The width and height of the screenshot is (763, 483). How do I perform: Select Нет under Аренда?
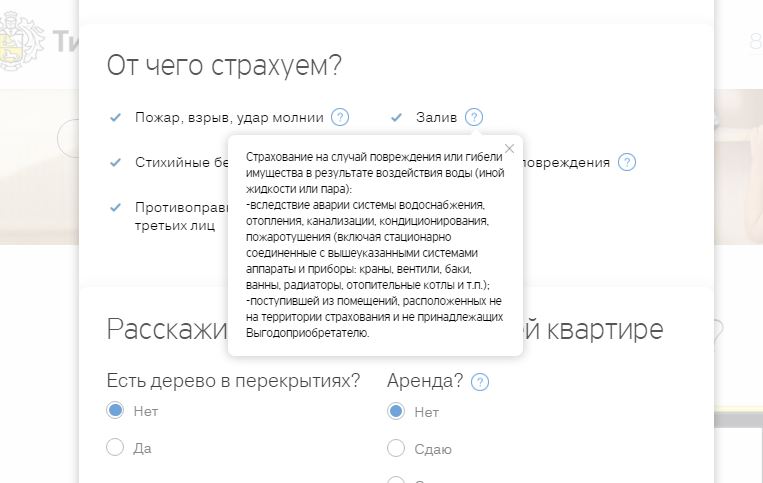point(396,411)
